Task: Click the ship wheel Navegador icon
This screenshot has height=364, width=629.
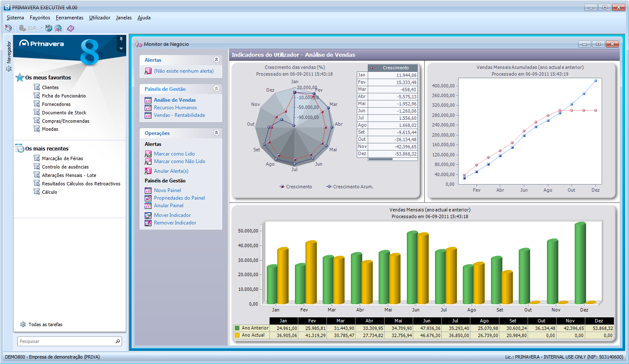Action: point(8,69)
